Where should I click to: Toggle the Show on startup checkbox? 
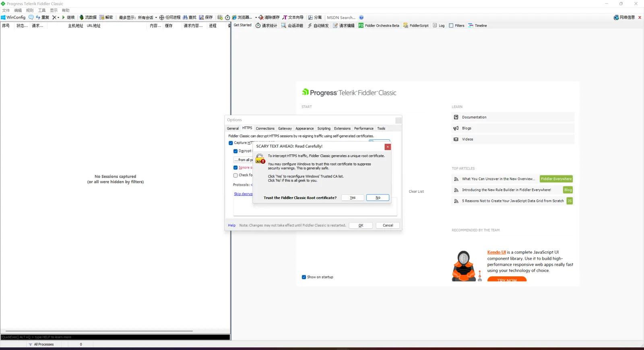(304, 277)
